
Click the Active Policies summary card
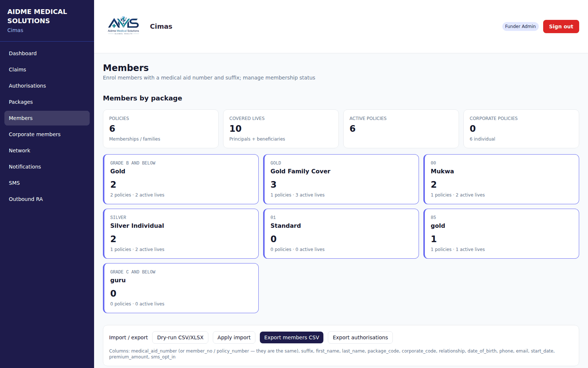(x=401, y=129)
